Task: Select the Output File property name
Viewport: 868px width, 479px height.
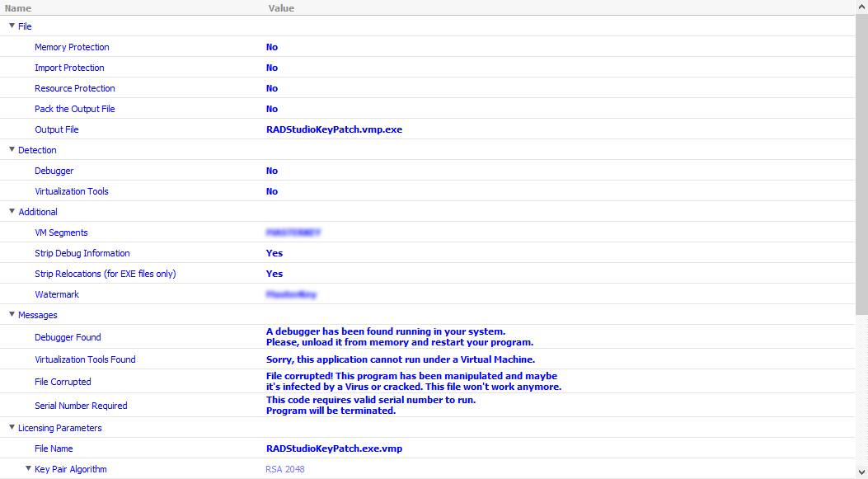Action: coord(56,129)
